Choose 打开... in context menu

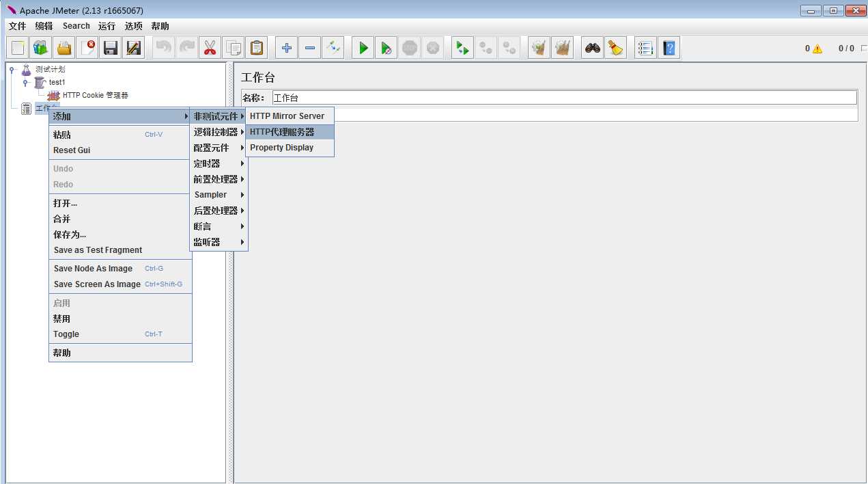click(120, 203)
